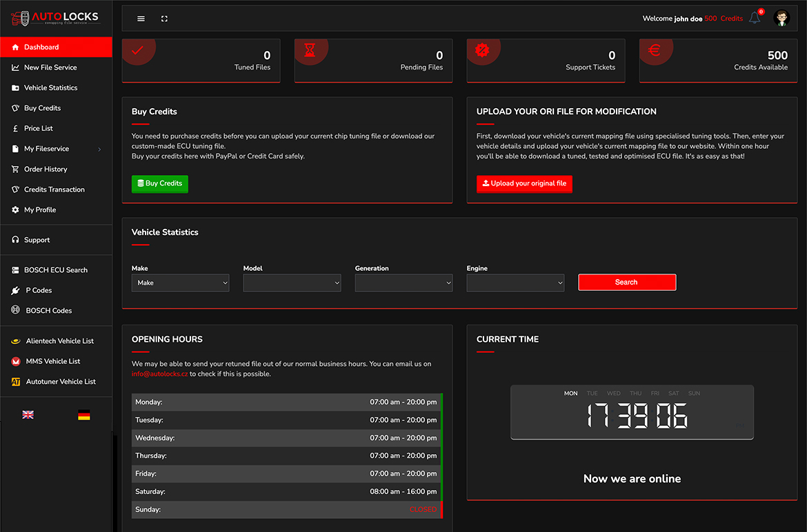Click the Support headphones icon
Viewport: 807px width, 532px height.
(16, 240)
